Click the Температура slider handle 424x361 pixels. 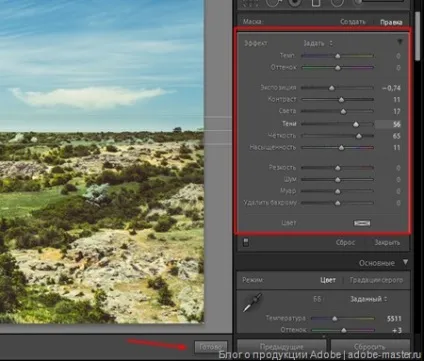point(335,319)
